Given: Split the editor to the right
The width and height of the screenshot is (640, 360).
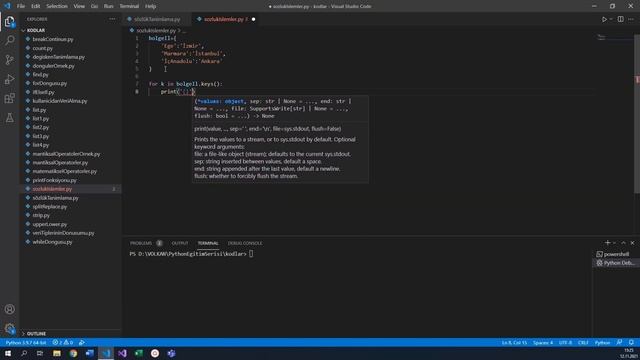Looking at the screenshot, I should [x=620, y=19].
